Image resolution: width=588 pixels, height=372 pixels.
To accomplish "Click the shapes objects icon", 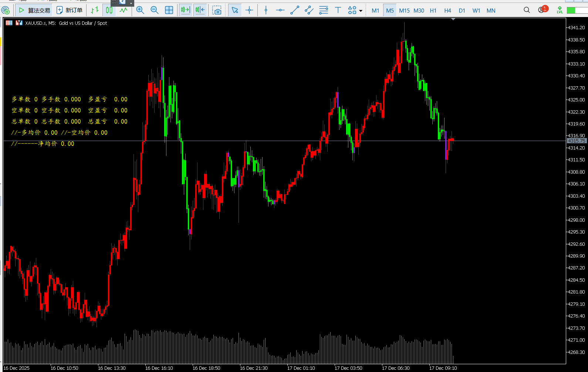I will click(x=352, y=10).
